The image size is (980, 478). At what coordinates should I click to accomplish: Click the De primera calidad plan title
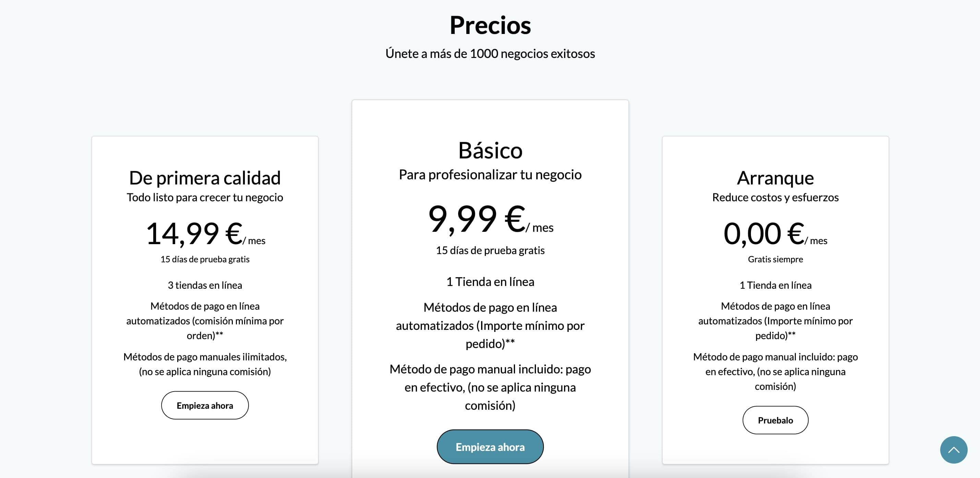pos(205,178)
